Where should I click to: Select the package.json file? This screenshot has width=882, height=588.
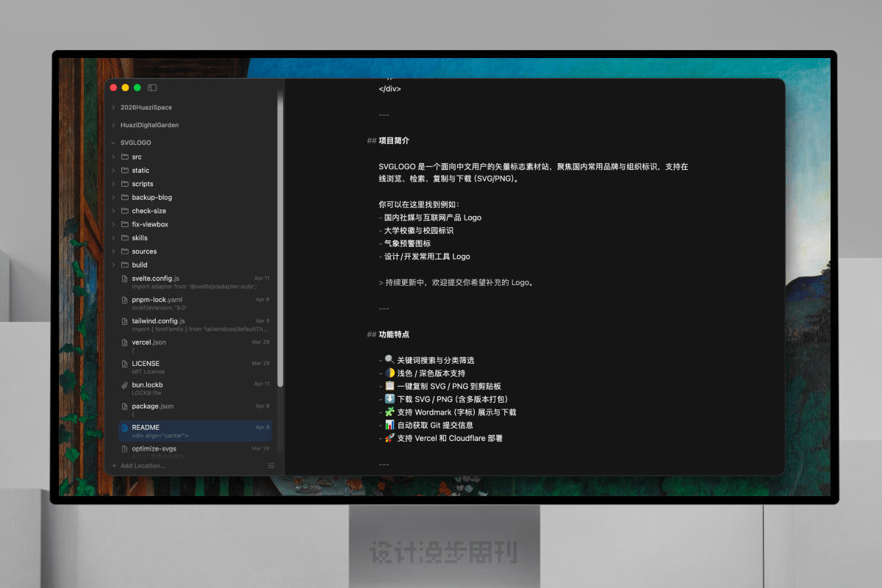pos(152,406)
